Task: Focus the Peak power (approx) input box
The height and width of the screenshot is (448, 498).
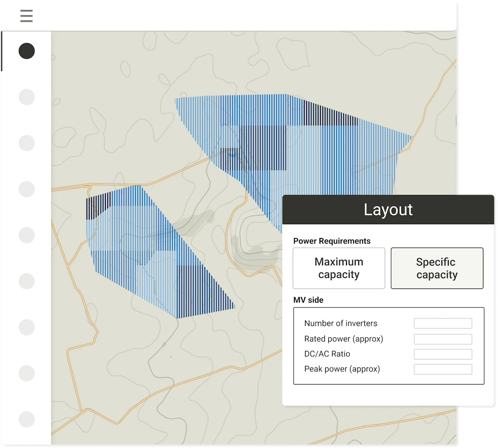Action: click(443, 369)
